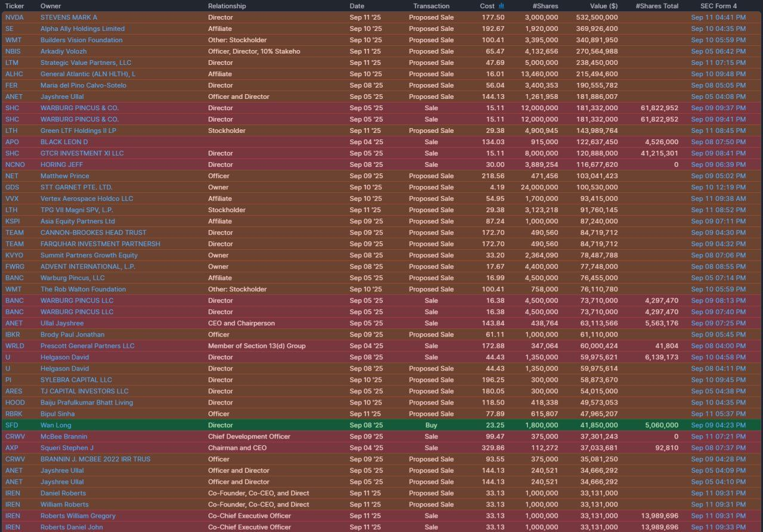The width and height of the screenshot is (763, 532).
Task: Open the KSPI ticker link
Action: [13, 221]
